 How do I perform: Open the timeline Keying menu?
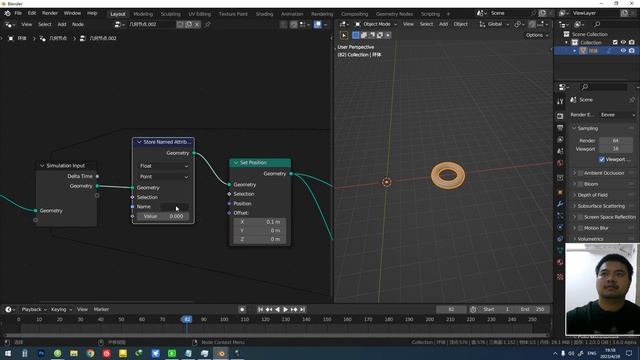click(x=61, y=309)
